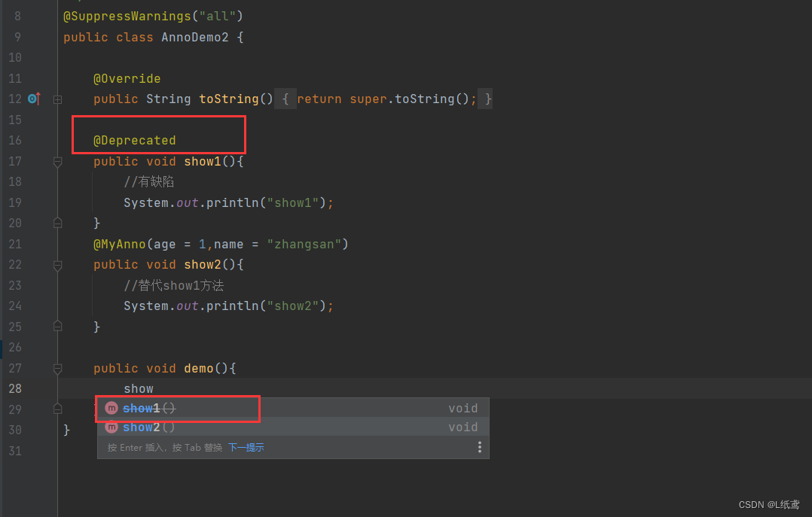Select show1() from the completion list
812x517 pixels.
tap(151, 408)
